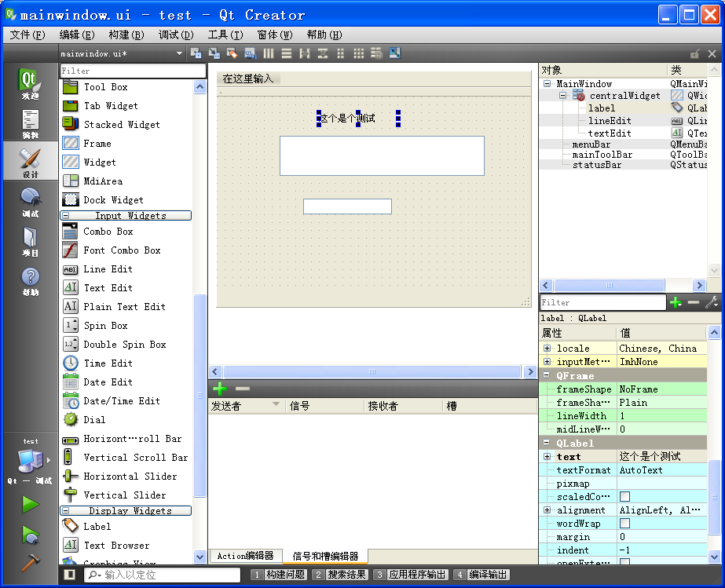
Task: Open the 窗体(W) menu
Action: pos(275,35)
